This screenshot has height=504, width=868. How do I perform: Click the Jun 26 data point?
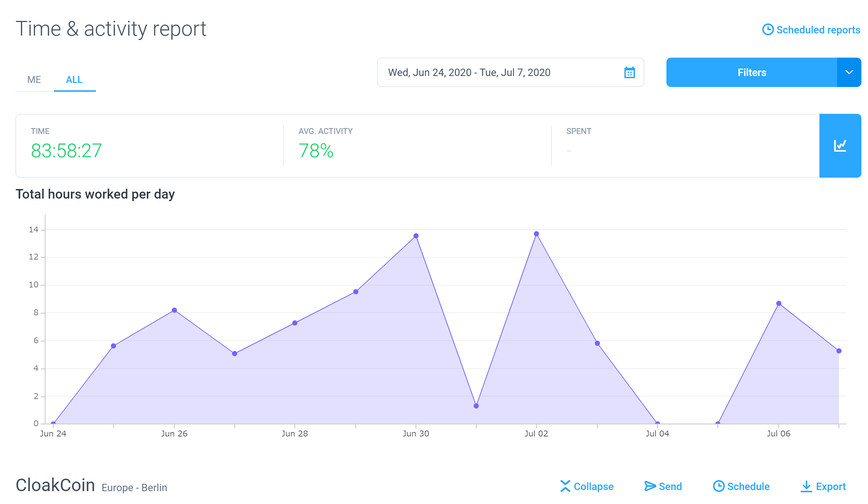pyautogui.click(x=174, y=310)
